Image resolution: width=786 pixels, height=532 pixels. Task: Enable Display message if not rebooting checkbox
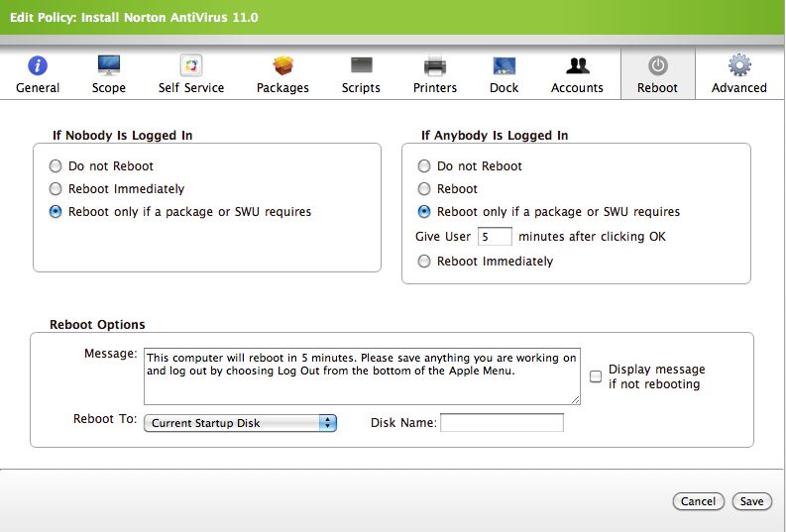tap(596, 376)
